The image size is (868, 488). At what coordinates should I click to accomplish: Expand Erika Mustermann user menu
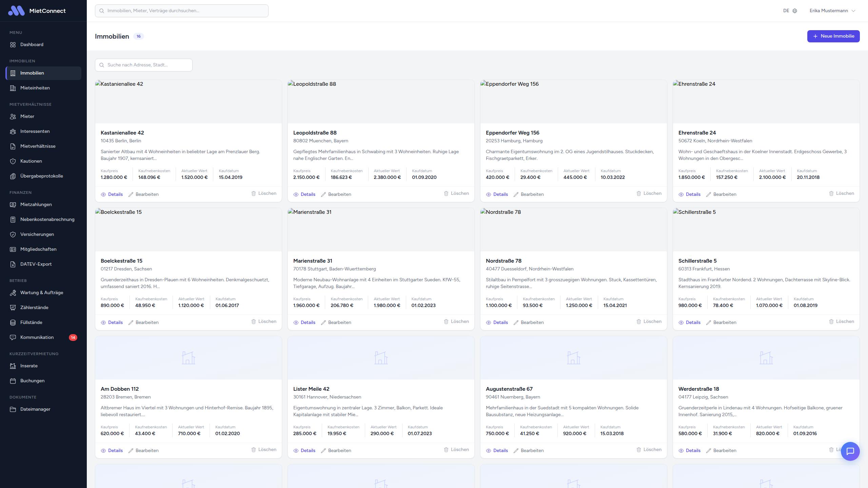[x=832, y=11]
